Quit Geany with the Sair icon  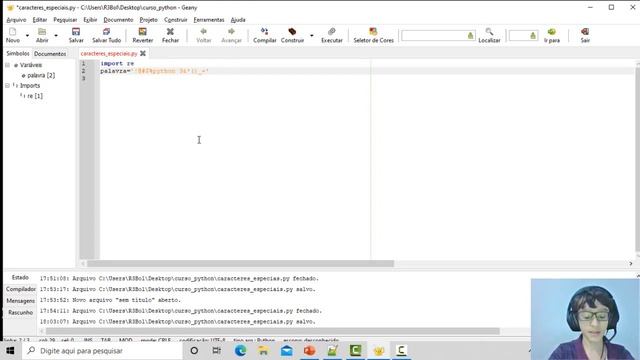tap(585, 36)
